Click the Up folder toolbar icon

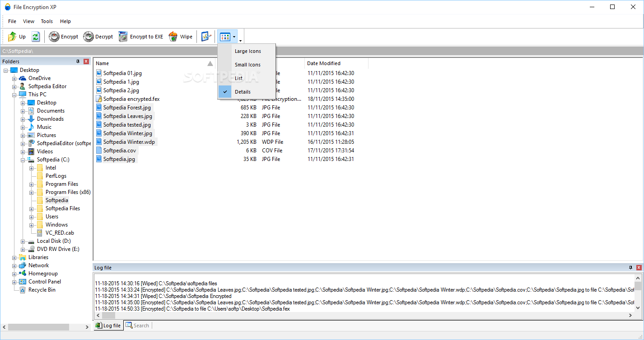point(12,37)
